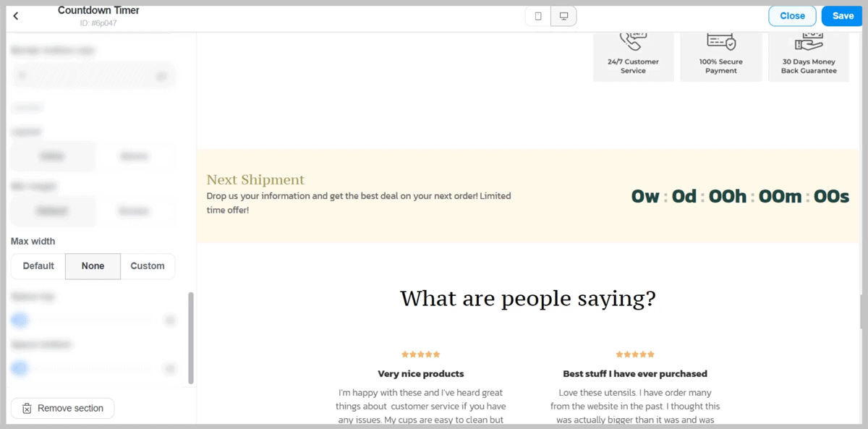
Task: Set Max width to Default
Action: 38,266
